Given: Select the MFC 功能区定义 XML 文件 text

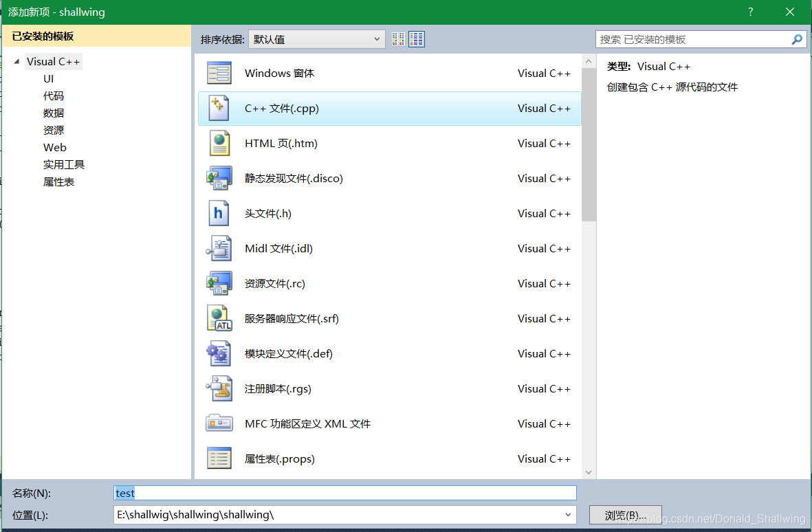Looking at the screenshot, I should 307,424.
